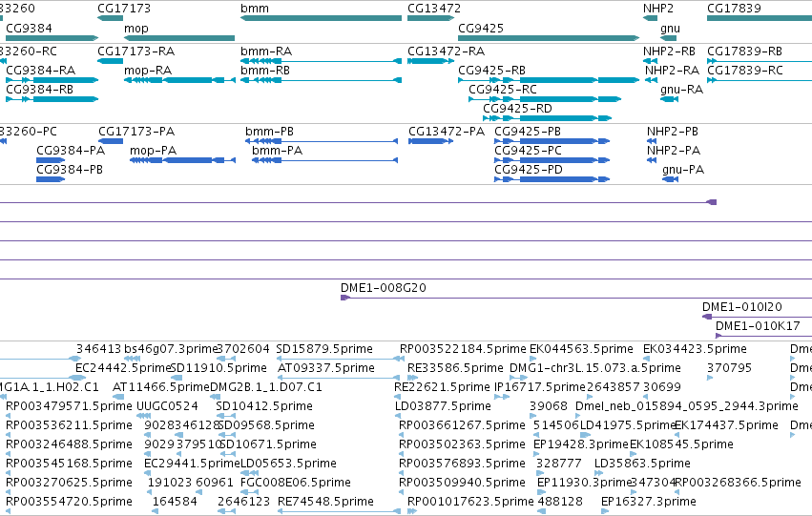Click transcript bmm-RA
This screenshot has width=812, height=516.
pos(321,61)
